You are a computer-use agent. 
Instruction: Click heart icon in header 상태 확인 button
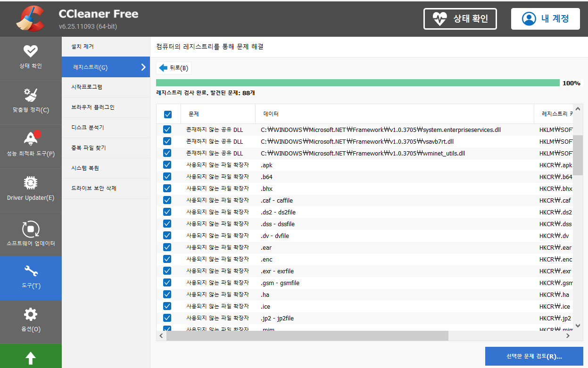[439, 19]
